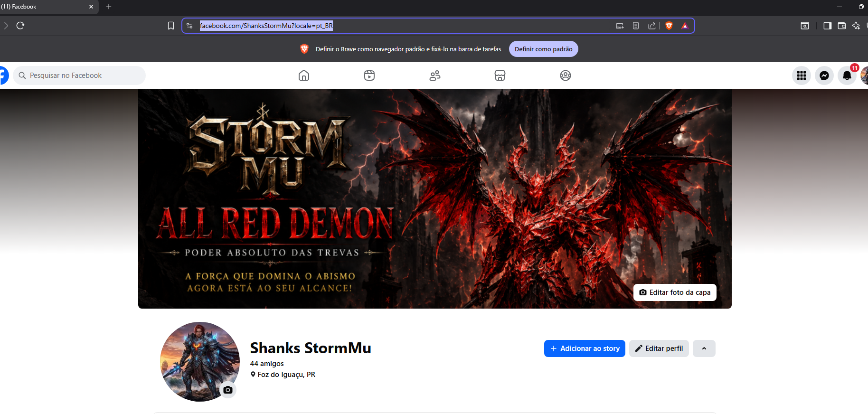Open the Facebook Home tab icon
Image resolution: width=868 pixels, height=414 pixels.
click(304, 75)
